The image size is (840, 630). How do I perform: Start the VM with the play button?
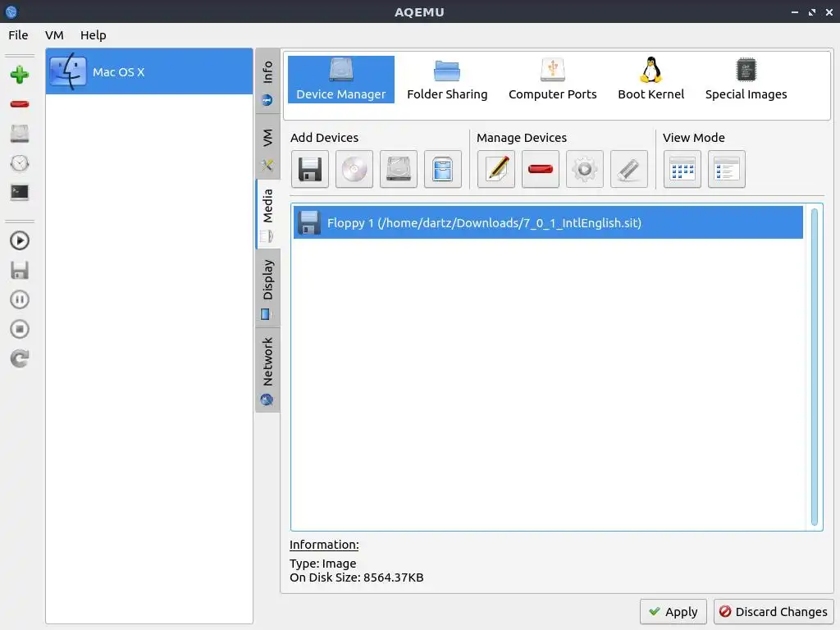(20, 240)
